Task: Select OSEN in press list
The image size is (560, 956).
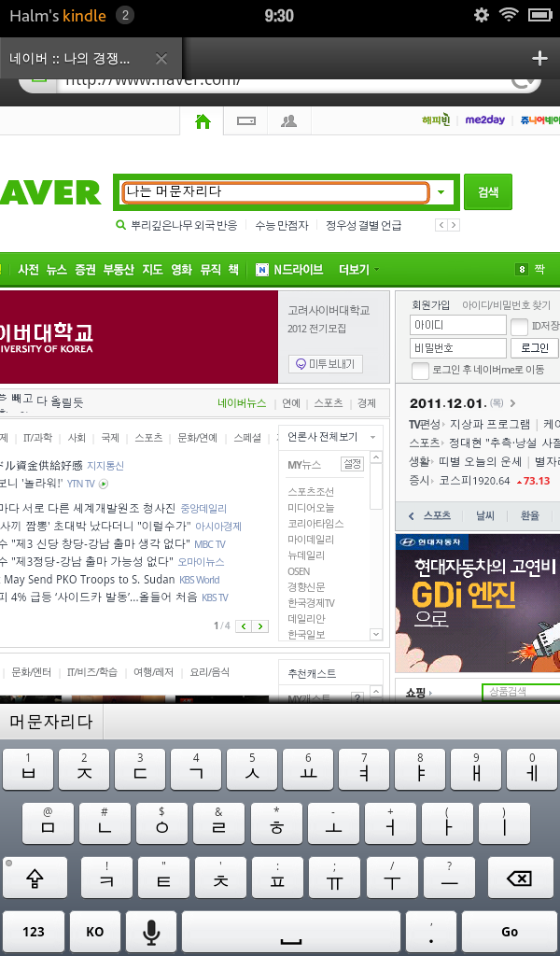Action: pyautogui.click(x=299, y=571)
